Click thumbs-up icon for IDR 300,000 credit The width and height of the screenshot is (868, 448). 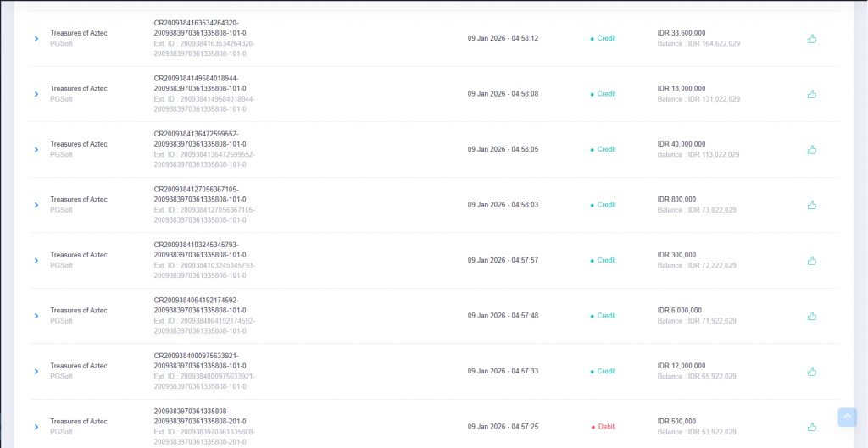812,260
